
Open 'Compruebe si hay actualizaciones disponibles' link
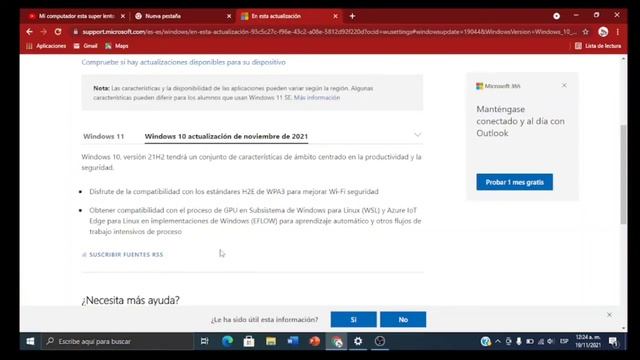point(183,62)
